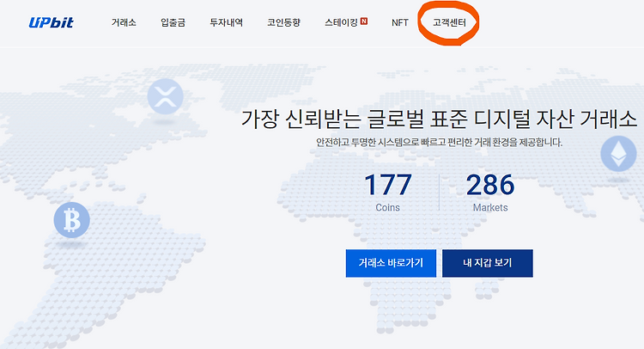Go to 투자내역 menu

(x=227, y=22)
